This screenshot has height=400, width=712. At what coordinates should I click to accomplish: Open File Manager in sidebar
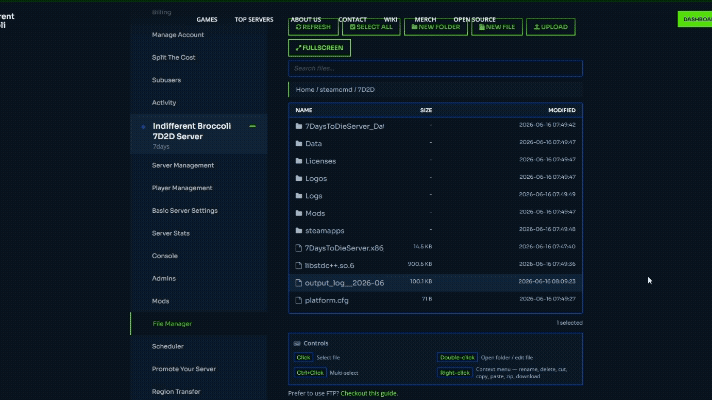(172, 324)
